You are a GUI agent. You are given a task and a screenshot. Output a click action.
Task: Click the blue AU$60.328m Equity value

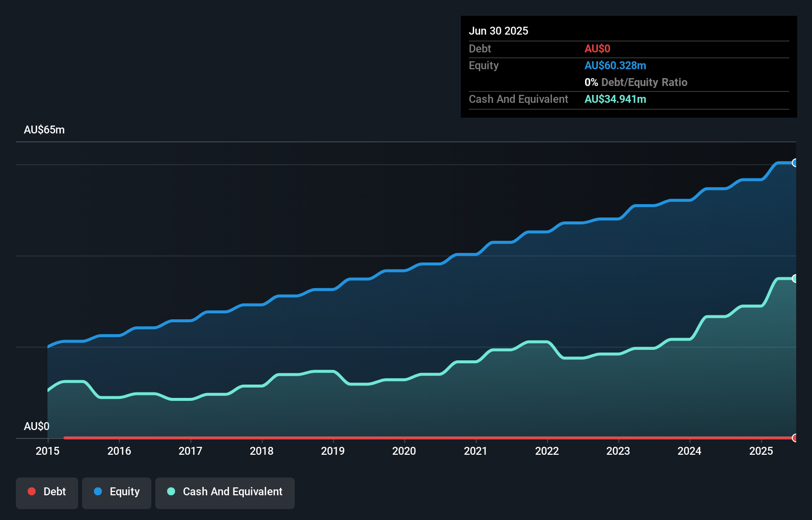click(x=615, y=65)
